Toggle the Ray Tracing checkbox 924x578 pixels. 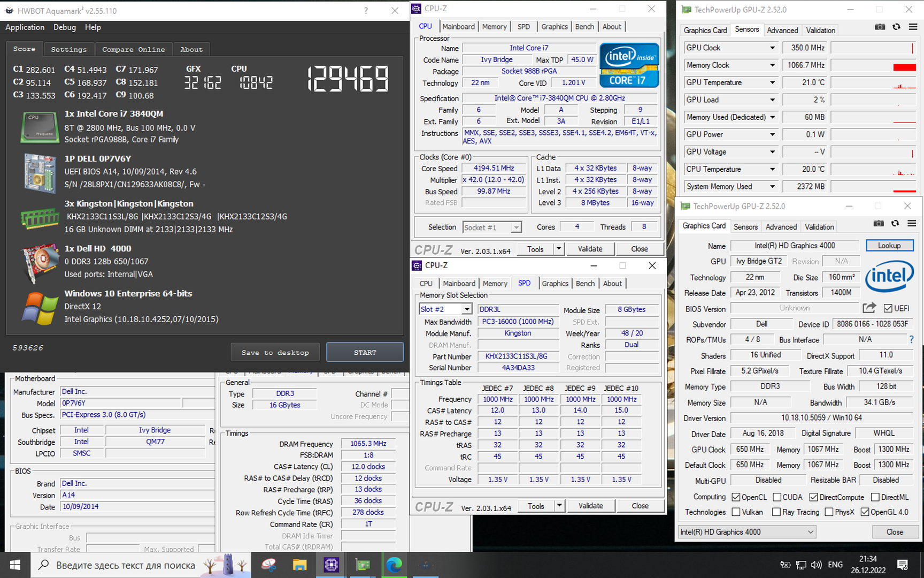776,512
